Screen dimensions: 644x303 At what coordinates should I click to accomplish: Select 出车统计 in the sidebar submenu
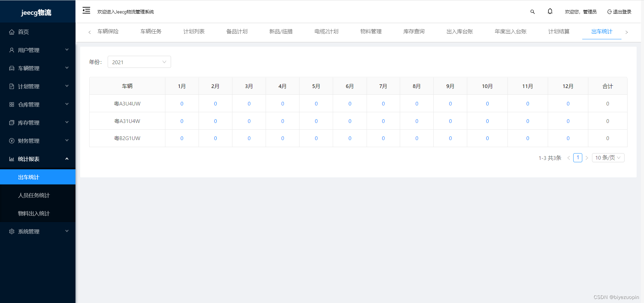38,177
